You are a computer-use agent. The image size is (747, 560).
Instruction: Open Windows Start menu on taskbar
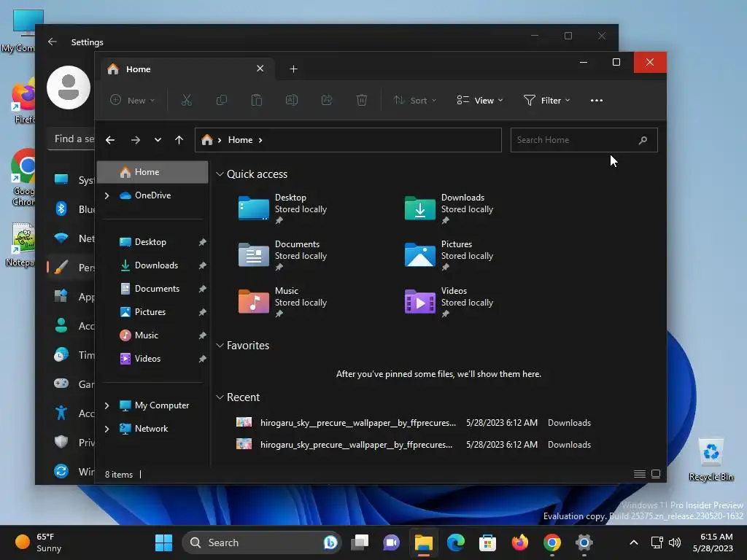point(163,542)
